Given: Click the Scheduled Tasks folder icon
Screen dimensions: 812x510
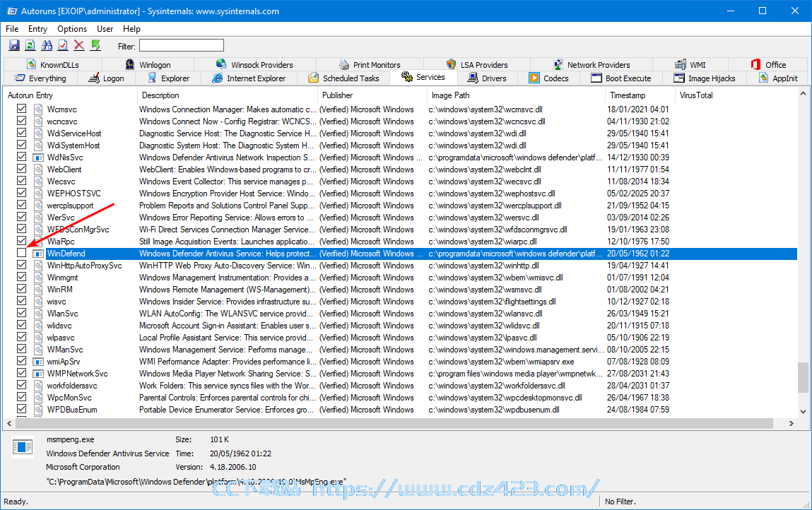Looking at the screenshot, I should coord(313,78).
